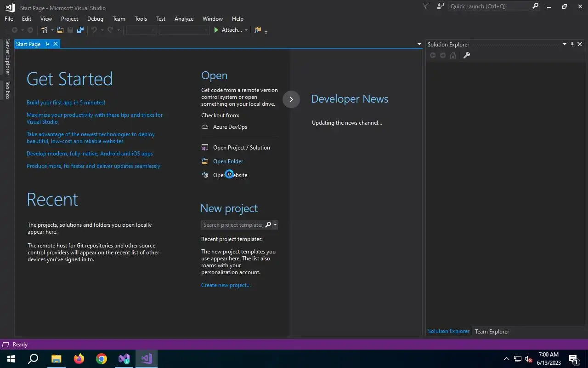Click the green Attach play icon

pyautogui.click(x=216, y=30)
